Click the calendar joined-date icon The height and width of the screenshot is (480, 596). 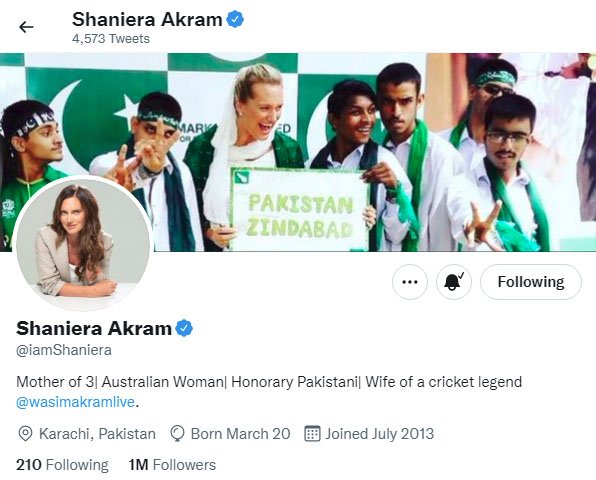click(312, 434)
